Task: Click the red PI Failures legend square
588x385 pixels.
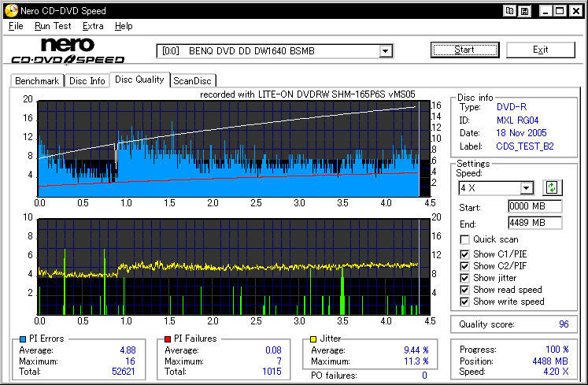Action: (x=168, y=339)
